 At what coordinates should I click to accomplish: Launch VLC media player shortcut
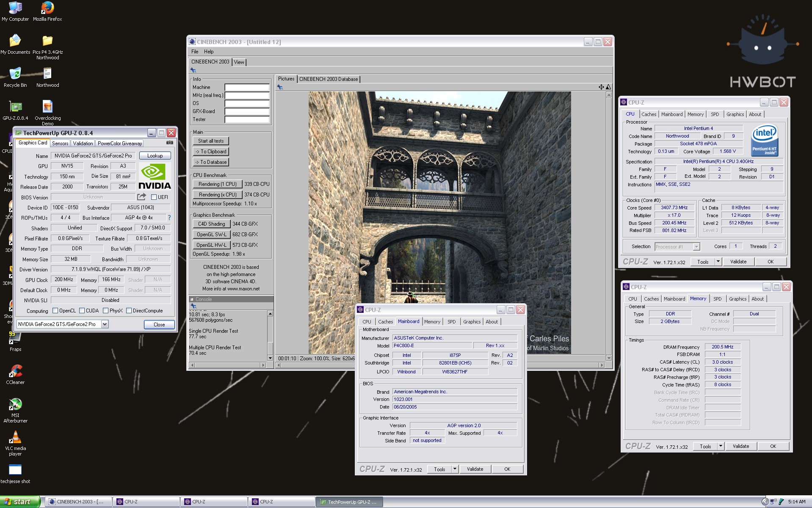click(x=15, y=443)
